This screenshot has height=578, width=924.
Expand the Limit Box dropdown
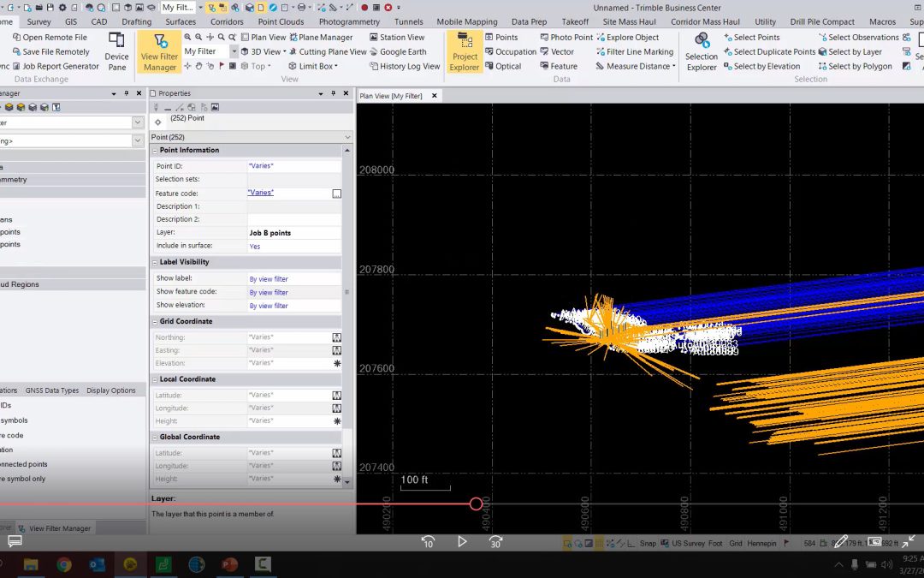click(x=336, y=66)
